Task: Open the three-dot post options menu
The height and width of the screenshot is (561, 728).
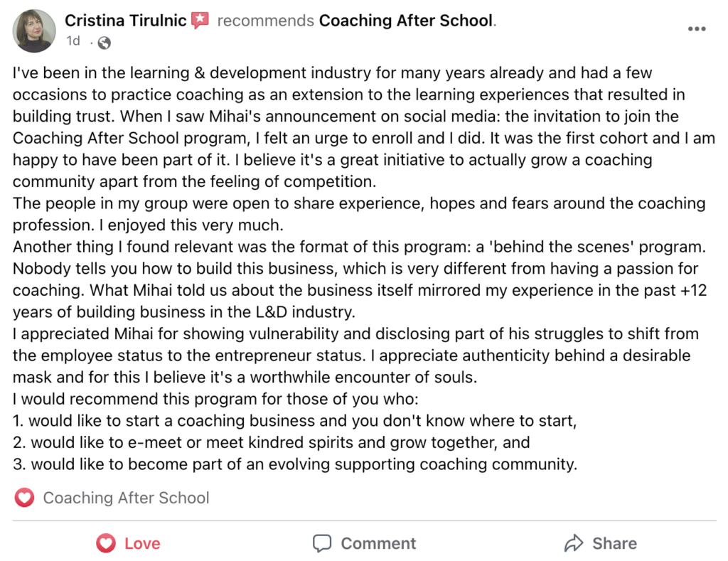Action: (697, 28)
